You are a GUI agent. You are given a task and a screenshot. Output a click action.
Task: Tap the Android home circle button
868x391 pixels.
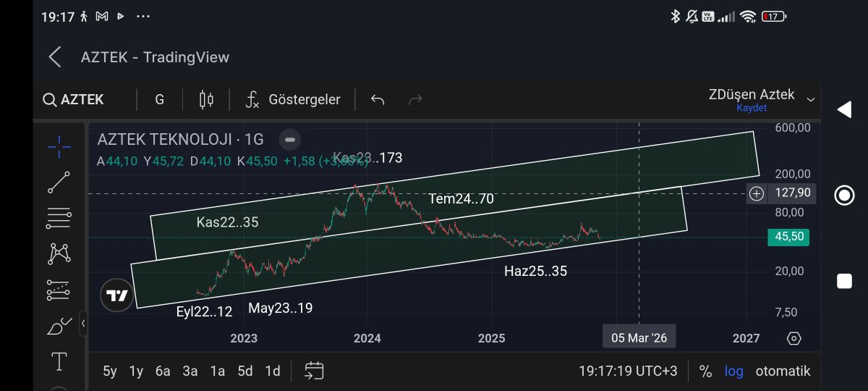click(844, 195)
